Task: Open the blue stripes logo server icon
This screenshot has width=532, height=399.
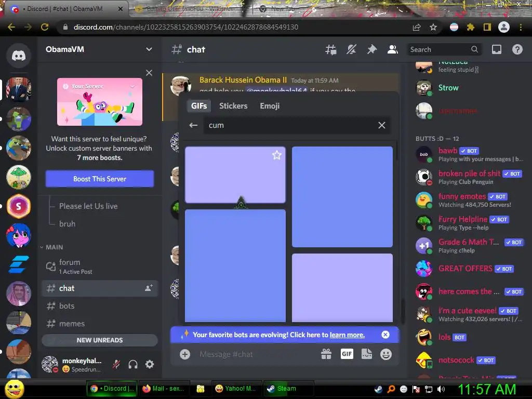Action: (x=19, y=264)
